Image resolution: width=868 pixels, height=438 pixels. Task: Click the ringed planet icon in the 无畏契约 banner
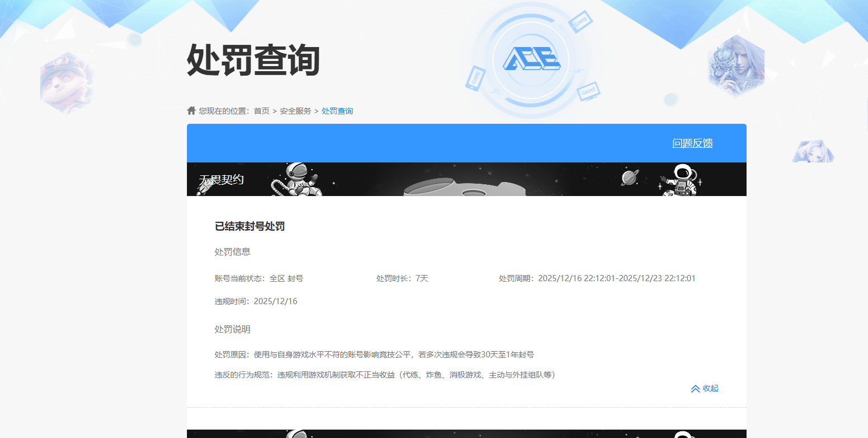click(x=630, y=178)
